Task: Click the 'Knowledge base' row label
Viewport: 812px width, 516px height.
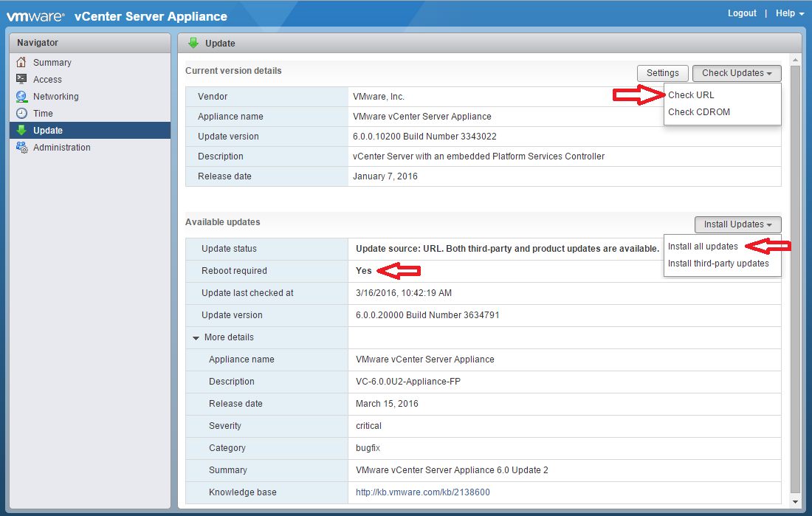Action: coord(242,492)
